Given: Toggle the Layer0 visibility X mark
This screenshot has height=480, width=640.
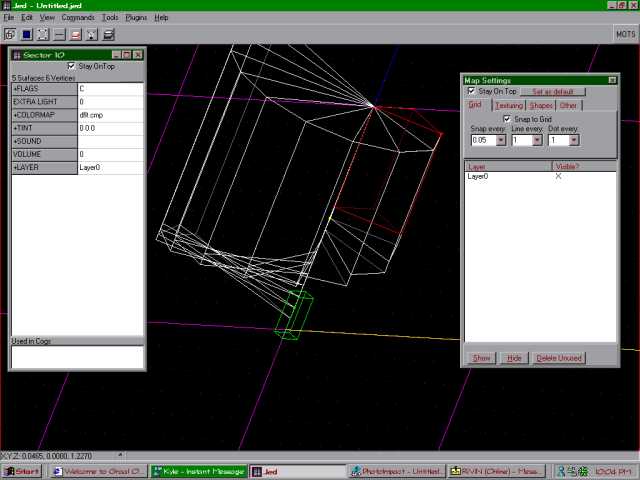Looking at the screenshot, I should click(x=558, y=176).
